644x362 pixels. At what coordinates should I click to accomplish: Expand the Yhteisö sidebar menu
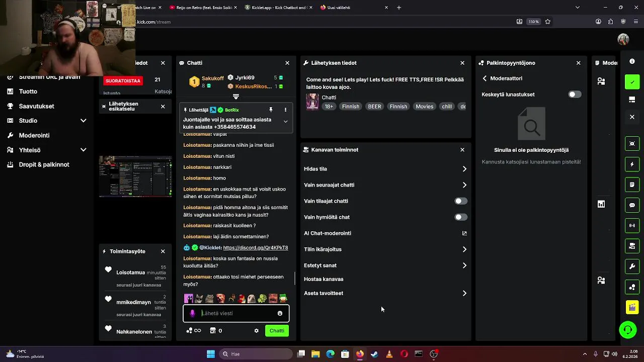tap(83, 150)
